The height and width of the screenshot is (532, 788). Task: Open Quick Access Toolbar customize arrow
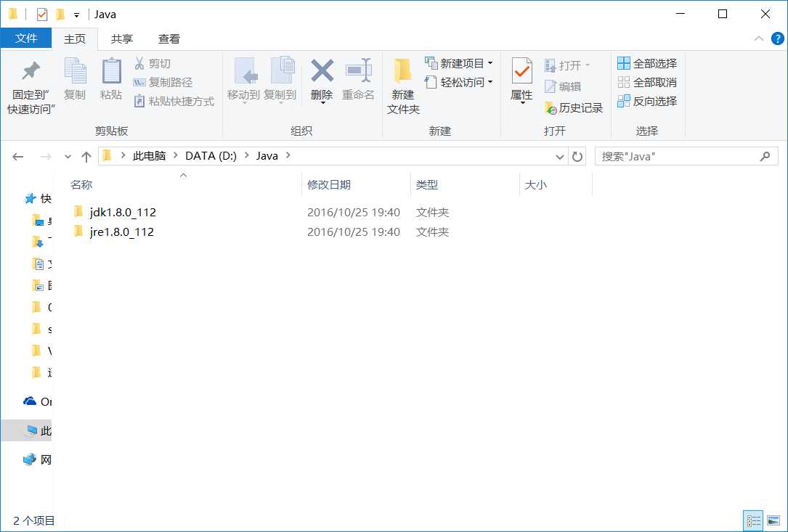76,15
